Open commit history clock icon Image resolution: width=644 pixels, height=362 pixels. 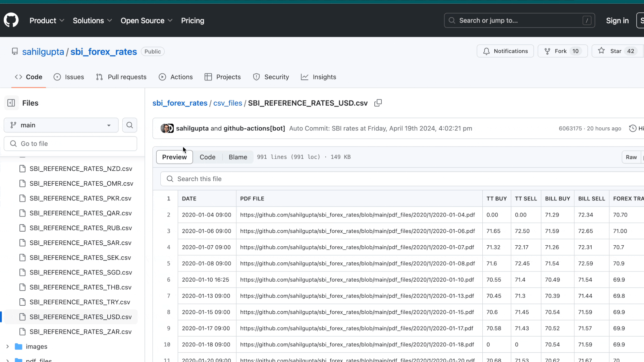(x=633, y=128)
